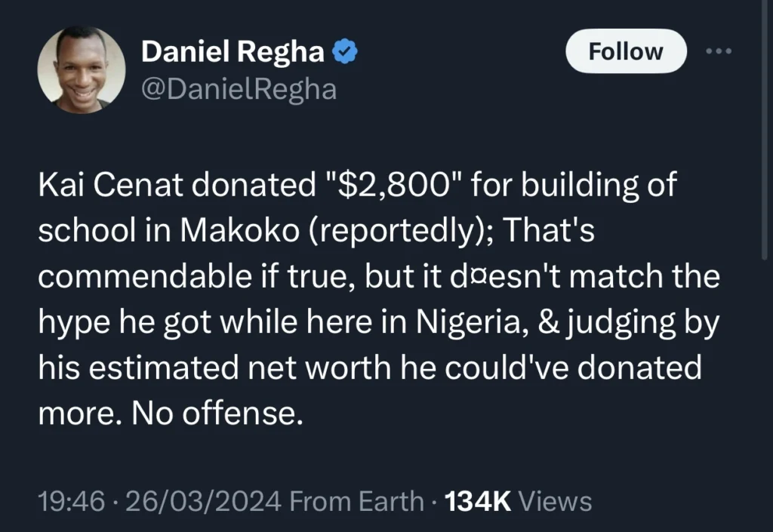Click the @DanielRegha handle link
Screen dimensions: 773x532
(240, 90)
